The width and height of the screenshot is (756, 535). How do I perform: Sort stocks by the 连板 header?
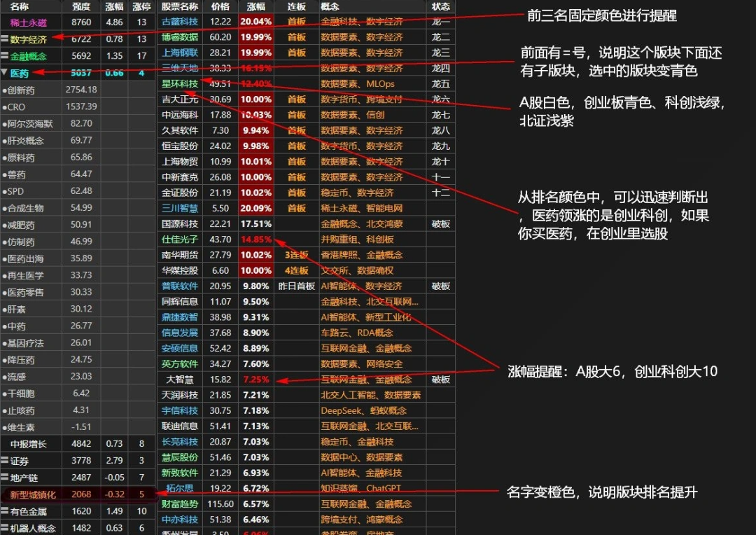coord(297,7)
